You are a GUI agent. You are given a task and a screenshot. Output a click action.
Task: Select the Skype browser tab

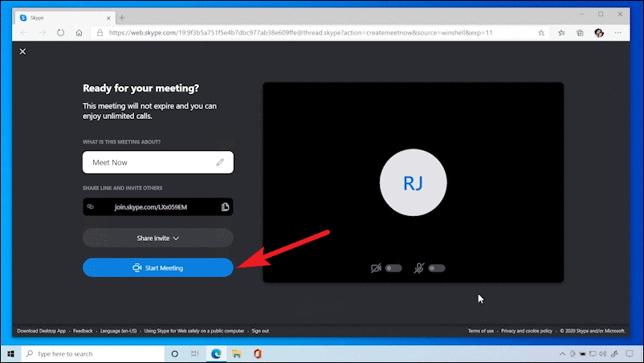tap(65, 18)
